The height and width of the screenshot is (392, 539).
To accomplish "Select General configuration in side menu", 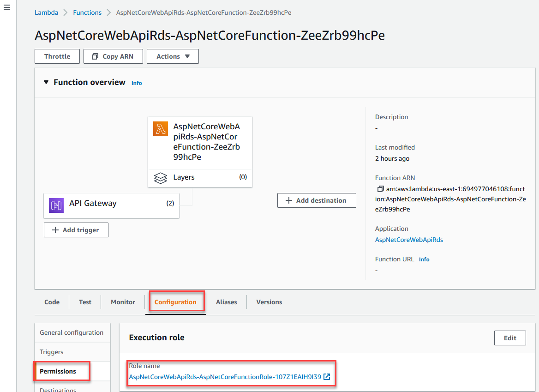I will 72,332.
